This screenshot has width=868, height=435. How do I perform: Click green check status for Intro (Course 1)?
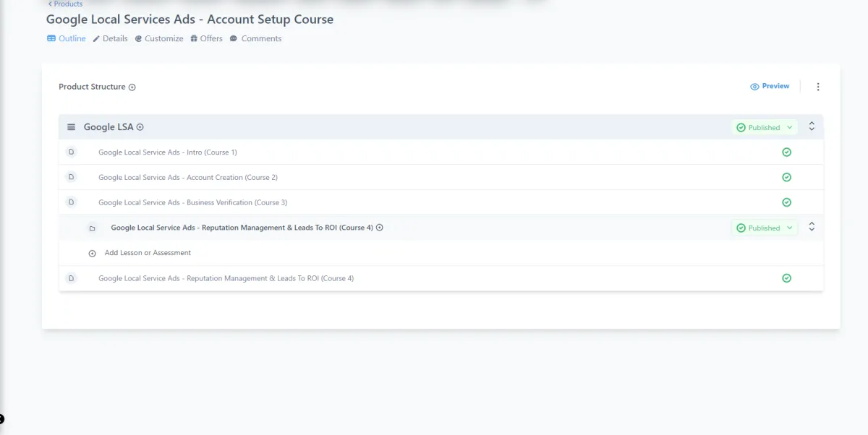pyautogui.click(x=786, y=152)
